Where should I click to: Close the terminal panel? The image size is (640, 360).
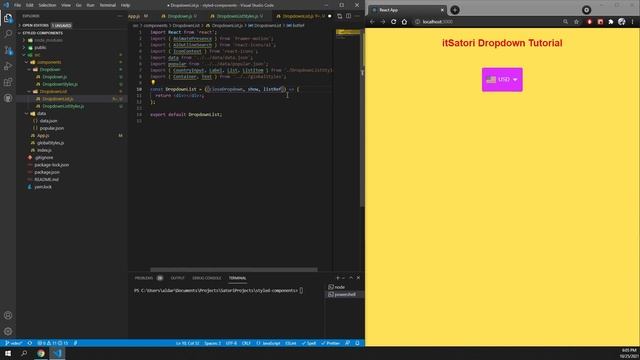pyautogui.click(x=358, y=278)
